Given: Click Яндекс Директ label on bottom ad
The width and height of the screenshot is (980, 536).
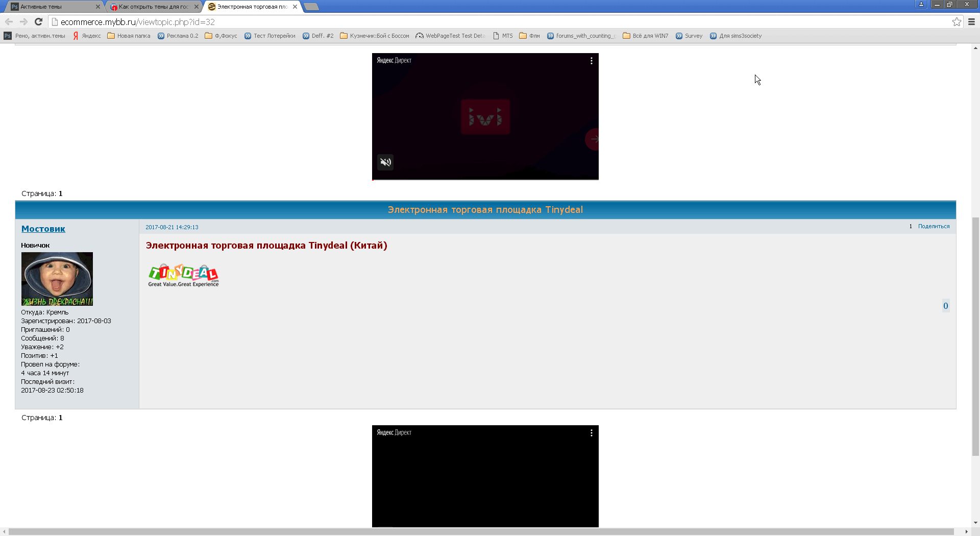Looking at the screenshot, I should coord(394,432).
